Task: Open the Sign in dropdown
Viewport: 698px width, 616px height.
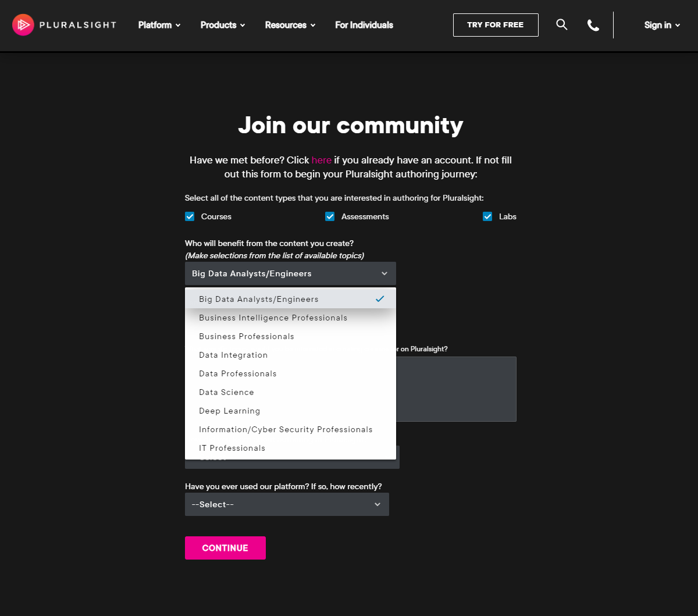Action: (662, 25)
